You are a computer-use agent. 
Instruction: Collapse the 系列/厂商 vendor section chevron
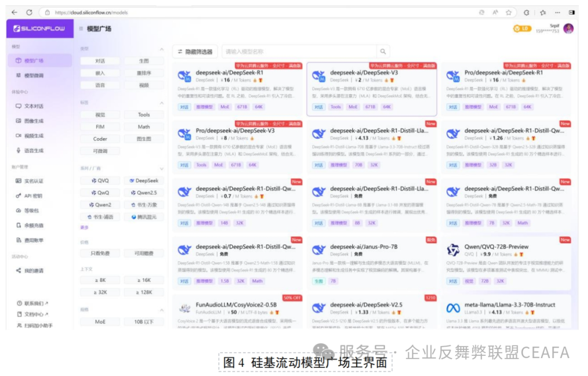pos(162,168)
